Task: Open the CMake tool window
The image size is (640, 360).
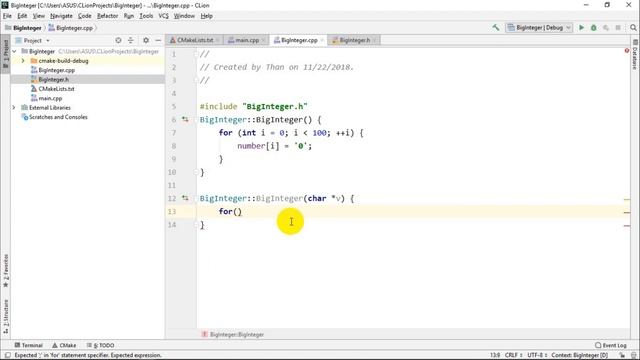Action: click(64, 345)
